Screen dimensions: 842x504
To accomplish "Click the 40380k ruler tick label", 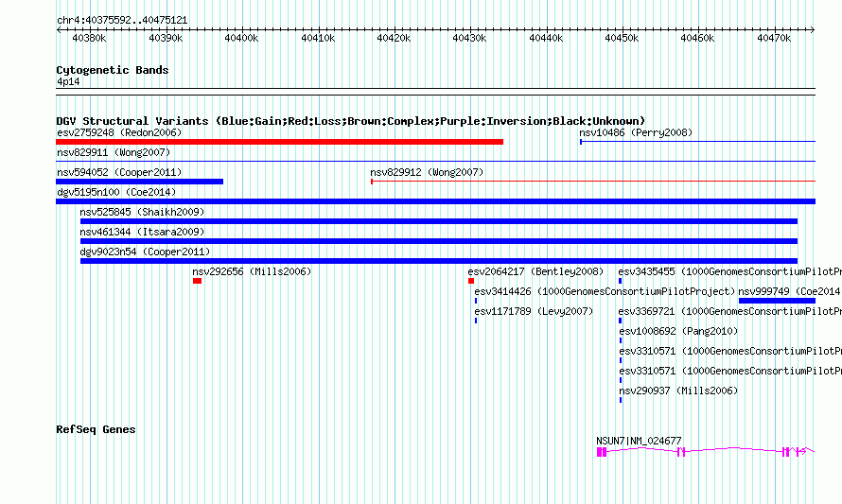I will [x=89, y=38].
